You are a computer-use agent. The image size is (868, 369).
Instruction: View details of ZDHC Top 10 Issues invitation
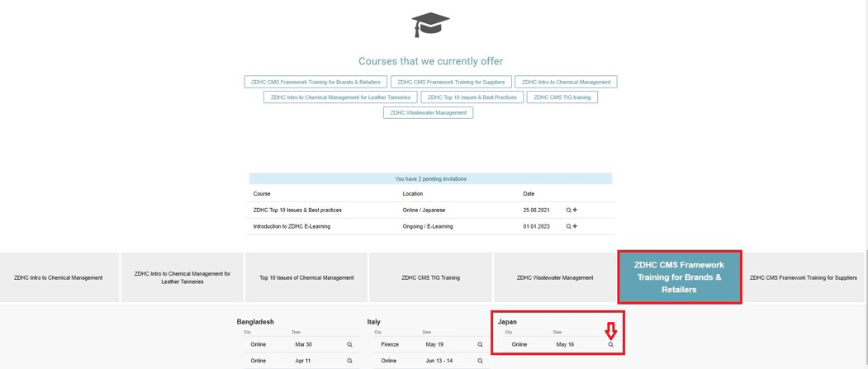pyautogui.click(x=568, y=211)
